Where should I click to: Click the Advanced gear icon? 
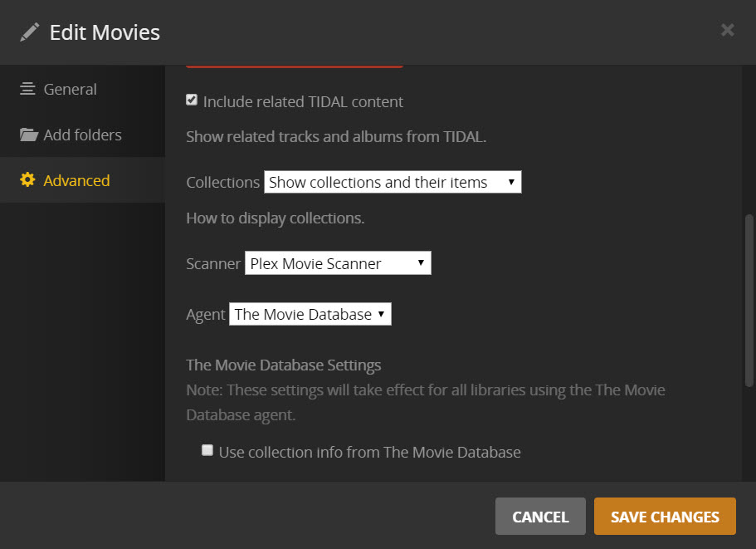[28, 180]
